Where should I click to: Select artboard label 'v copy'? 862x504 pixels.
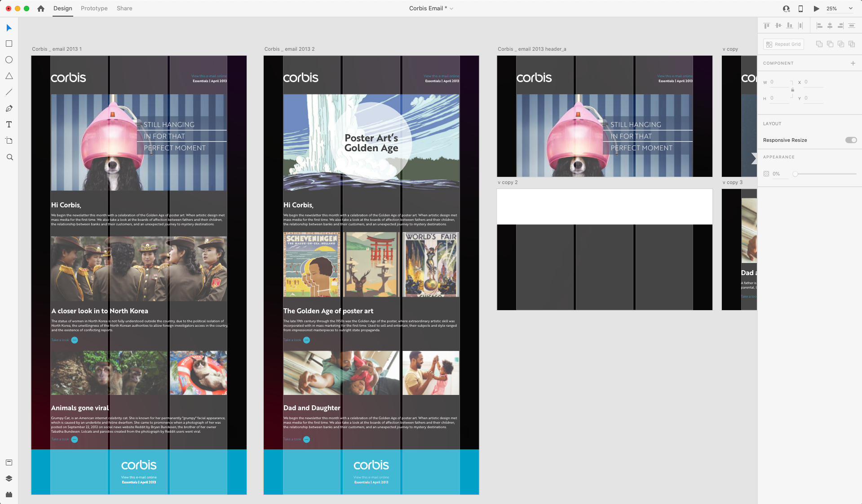pos(730,49)
